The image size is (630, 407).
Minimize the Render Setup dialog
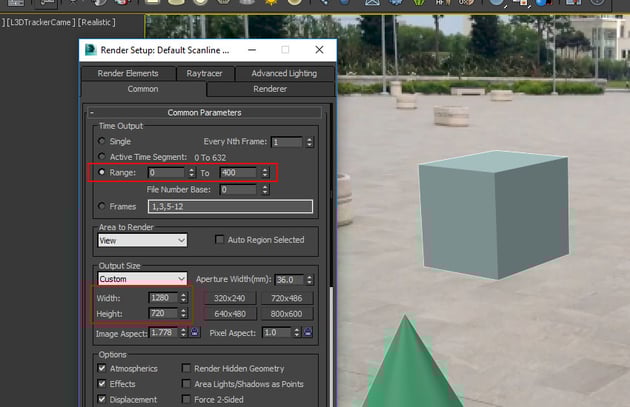coord(252,50)
